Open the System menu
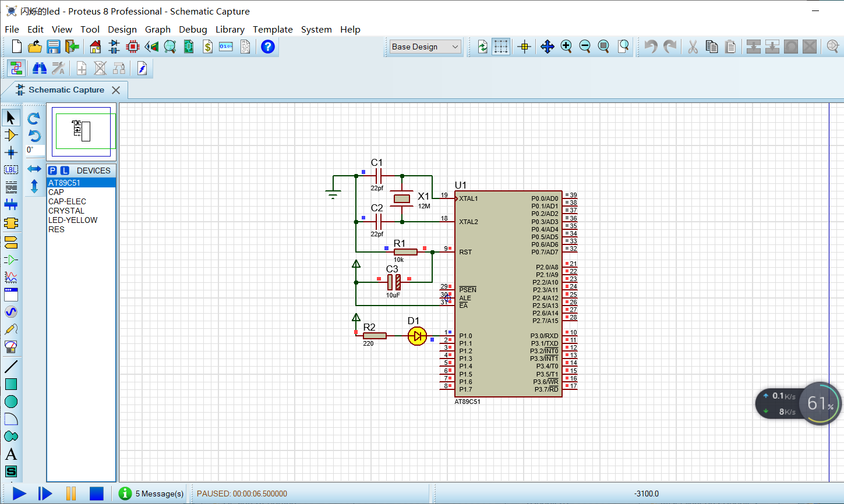This screenshot has height=504, width=844. point(316,29)
